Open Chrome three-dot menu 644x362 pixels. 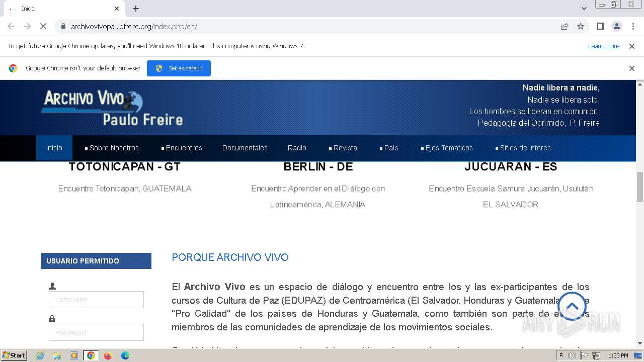coord(632,26)
